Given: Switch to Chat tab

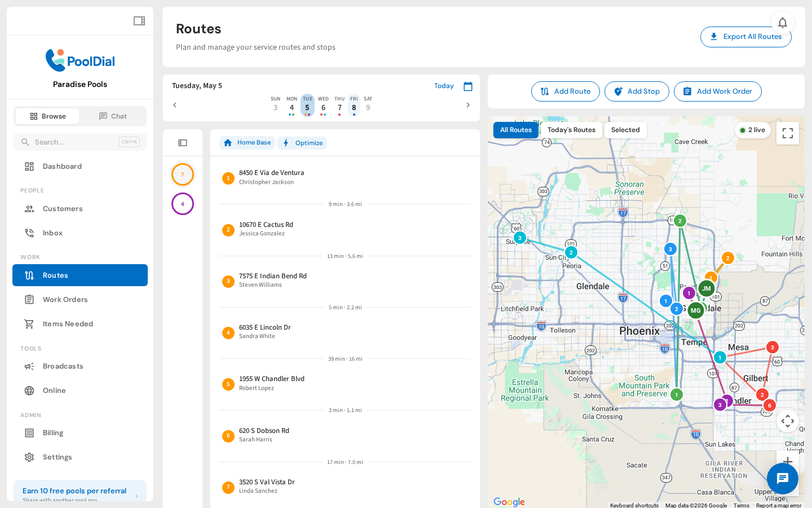Looking at the screenshot, I should tap(113, 116).
